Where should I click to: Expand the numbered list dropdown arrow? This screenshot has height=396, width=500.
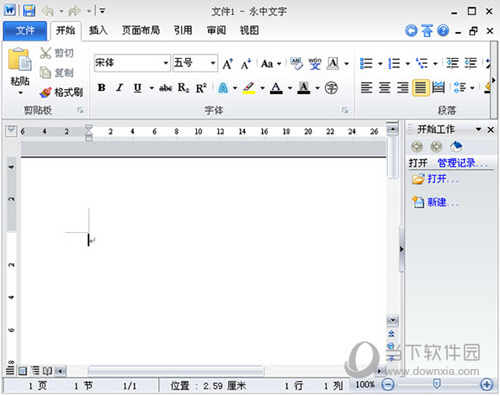408,63
